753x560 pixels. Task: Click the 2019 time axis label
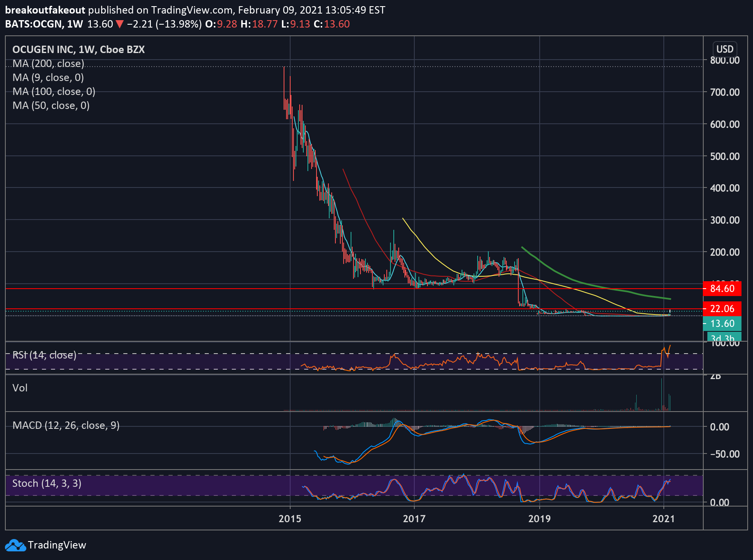(x=539, y=518)
